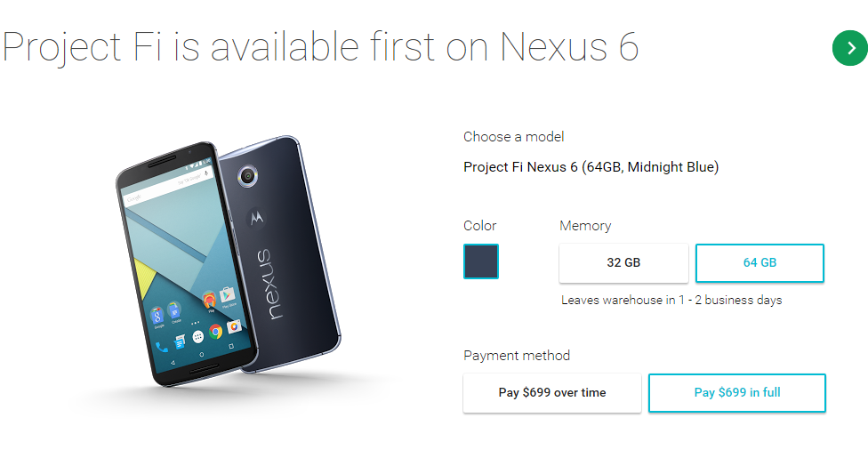The image size is (868, 474).
Task: Choose the 64 GB memory option
Action: coord(759,262)
